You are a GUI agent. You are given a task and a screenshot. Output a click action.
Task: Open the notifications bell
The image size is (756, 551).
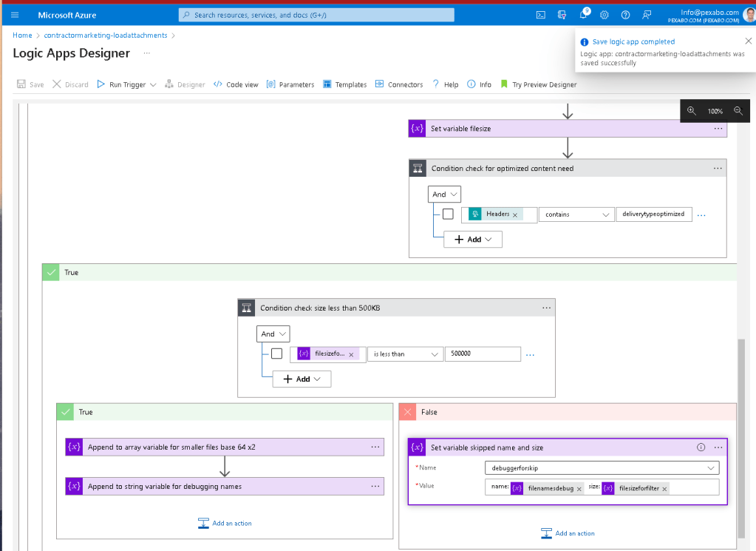[x=583, y=14]
